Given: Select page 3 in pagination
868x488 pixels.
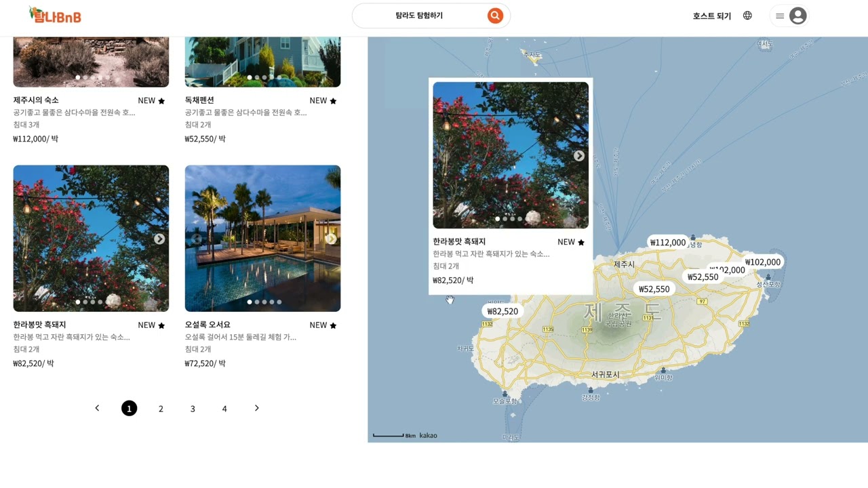Looking at the screenshot, I should tap(193, 409).
